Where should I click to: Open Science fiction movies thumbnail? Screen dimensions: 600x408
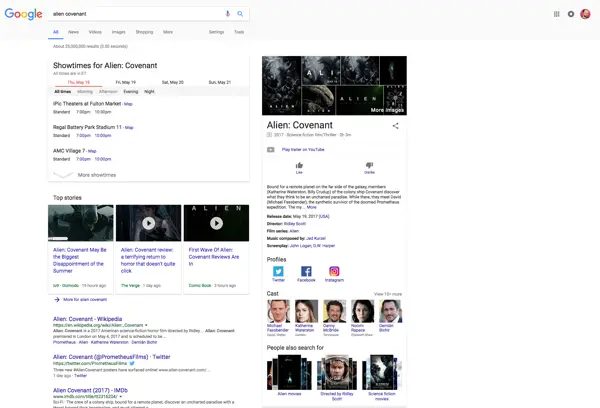382,372
